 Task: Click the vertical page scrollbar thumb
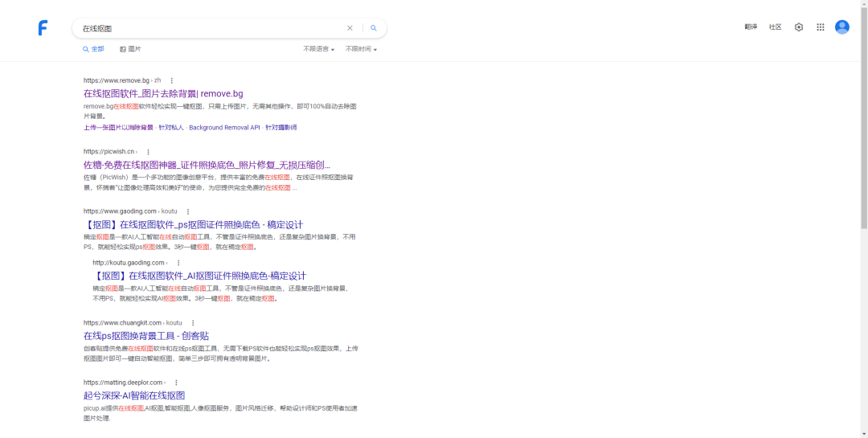tap(863, 117)
